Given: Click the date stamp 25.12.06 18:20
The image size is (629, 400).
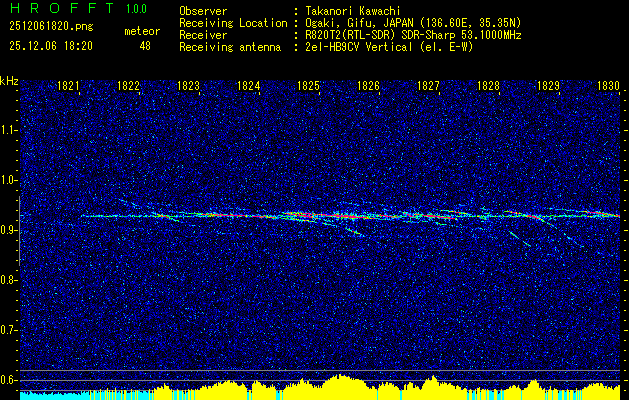Looking at the screenshot, I should (x=51, y=46).
